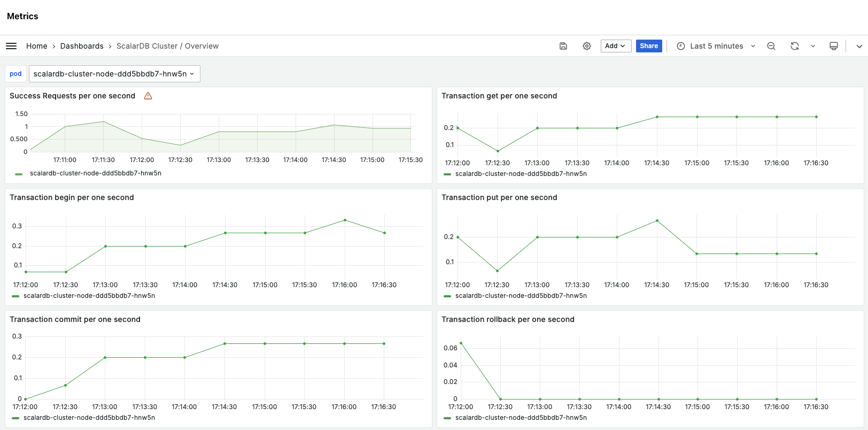Click the pod variable label

coord(15,74)
